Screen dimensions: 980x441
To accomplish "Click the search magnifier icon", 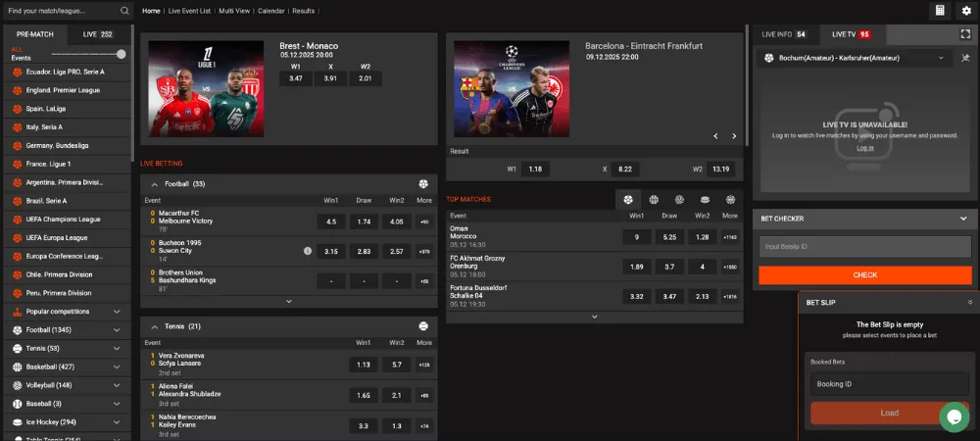I will pyautogui.click(x=124, y=11).
